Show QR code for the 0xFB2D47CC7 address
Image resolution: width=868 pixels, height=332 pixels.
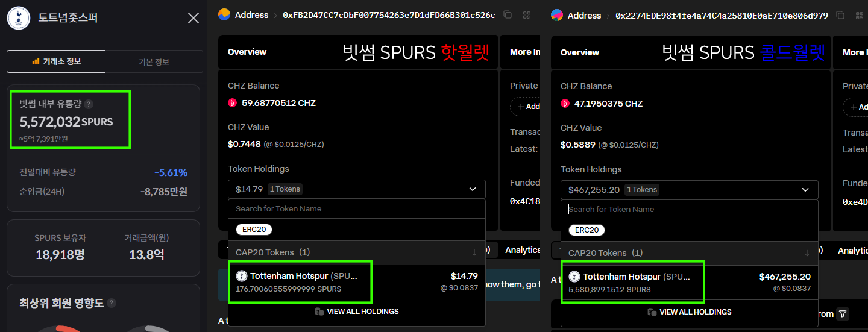pos(527,15)
